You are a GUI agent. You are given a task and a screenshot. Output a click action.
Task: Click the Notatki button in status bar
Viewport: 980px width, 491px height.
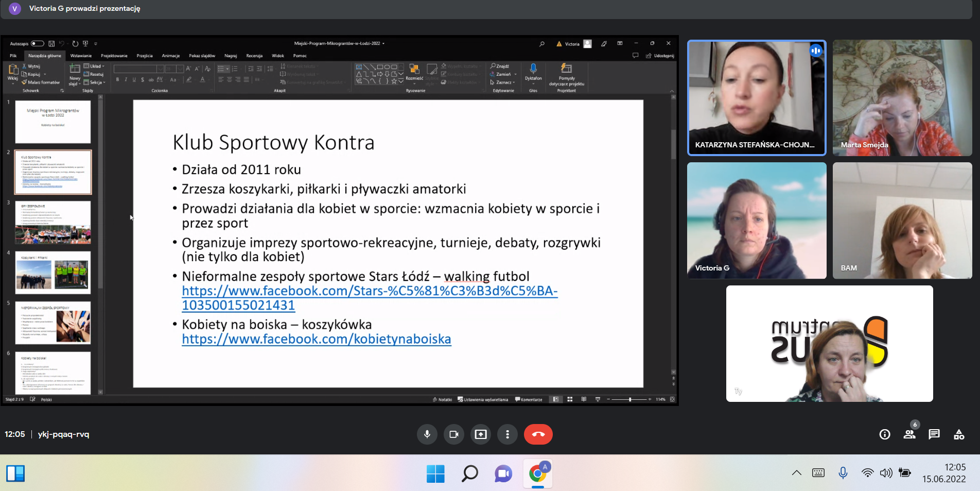coord(442,399)
